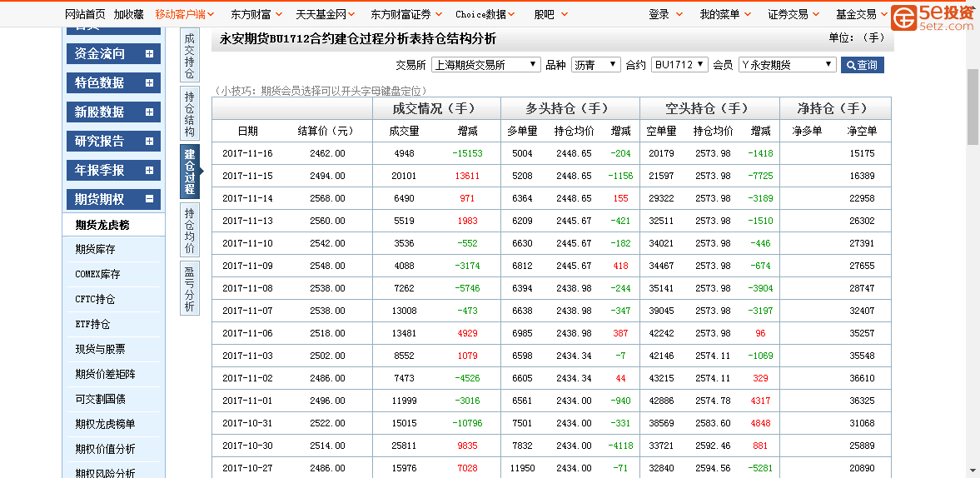Expand the 新股数据 plus icon

[149, 112]
